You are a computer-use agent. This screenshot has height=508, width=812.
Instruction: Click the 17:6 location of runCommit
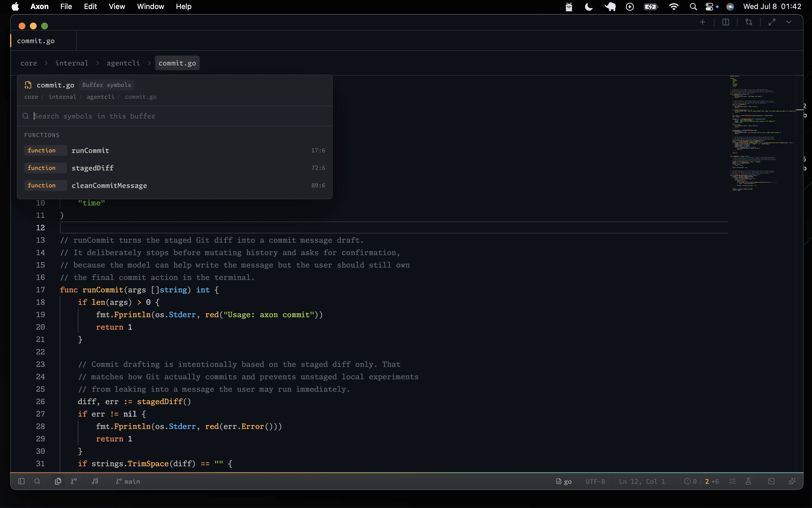pyautogui.click(x=318, y=150)
